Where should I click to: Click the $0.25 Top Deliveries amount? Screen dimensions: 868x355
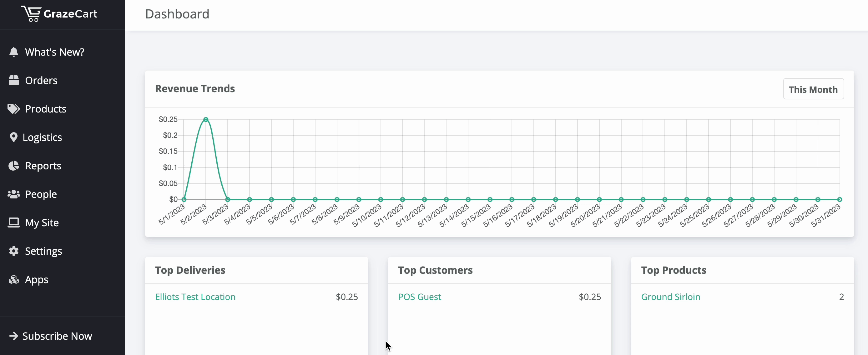point(347,297)
